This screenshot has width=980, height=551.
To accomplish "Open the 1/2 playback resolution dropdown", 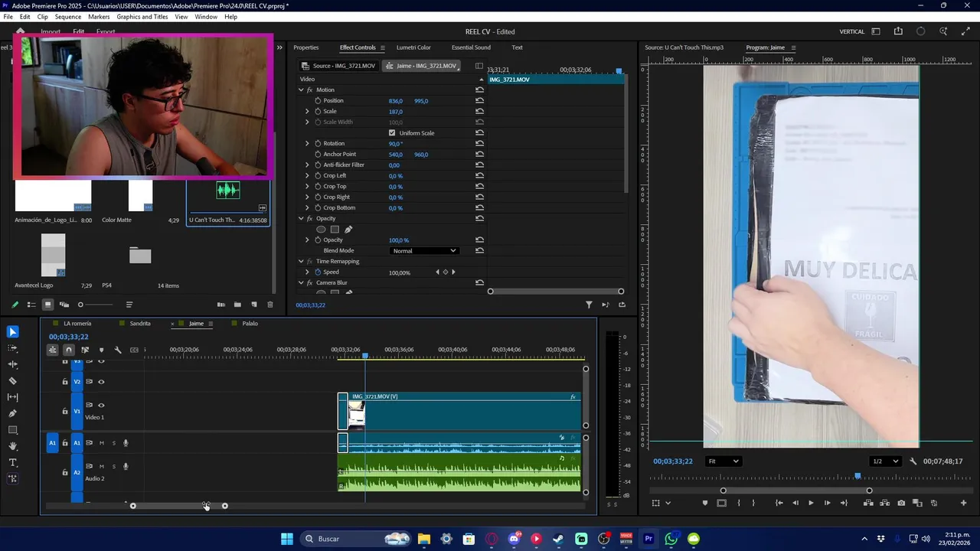I will 886,461.
